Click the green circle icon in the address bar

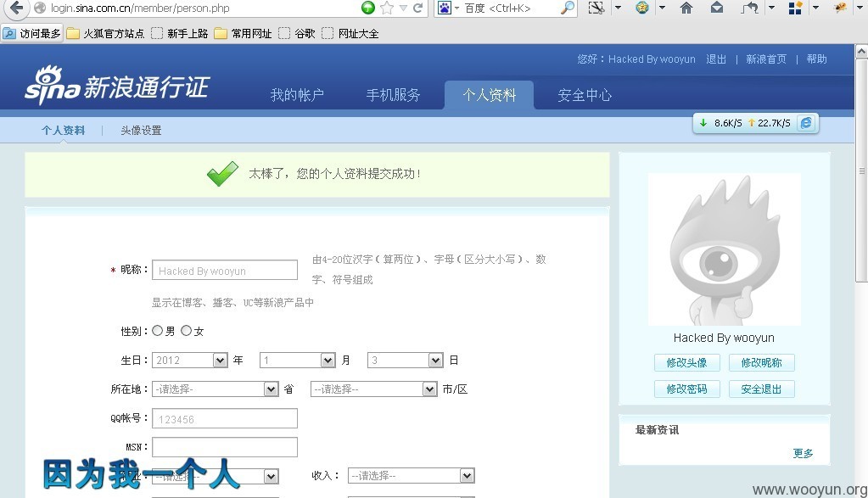coord(367,8)
